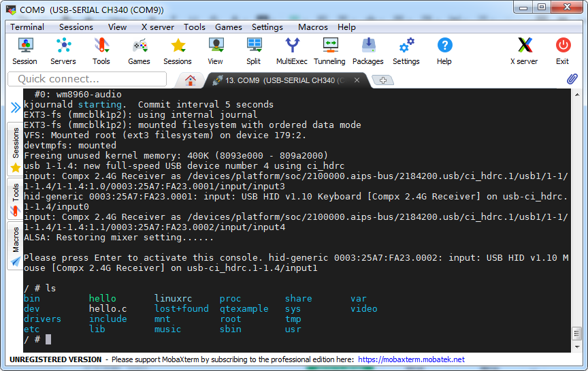The image size is (588, 371).
Task: Open the Tools menu
Action: click(x=195, y=27)
